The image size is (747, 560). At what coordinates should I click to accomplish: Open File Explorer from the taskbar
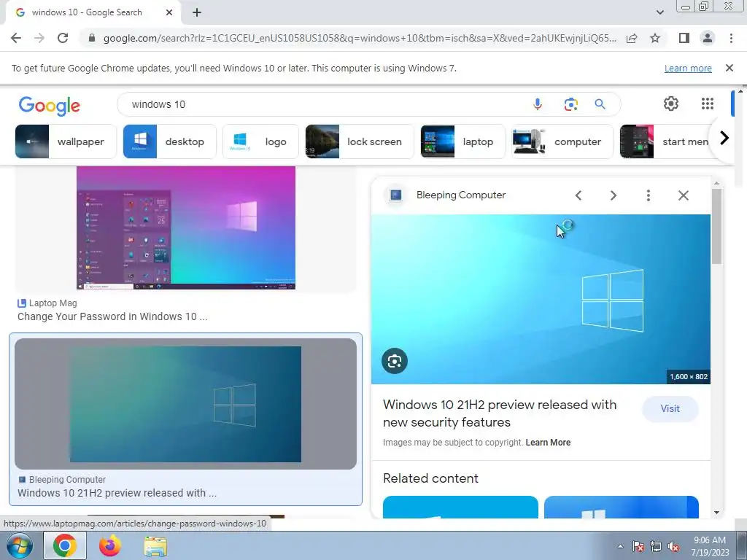(x=155, y=546)
